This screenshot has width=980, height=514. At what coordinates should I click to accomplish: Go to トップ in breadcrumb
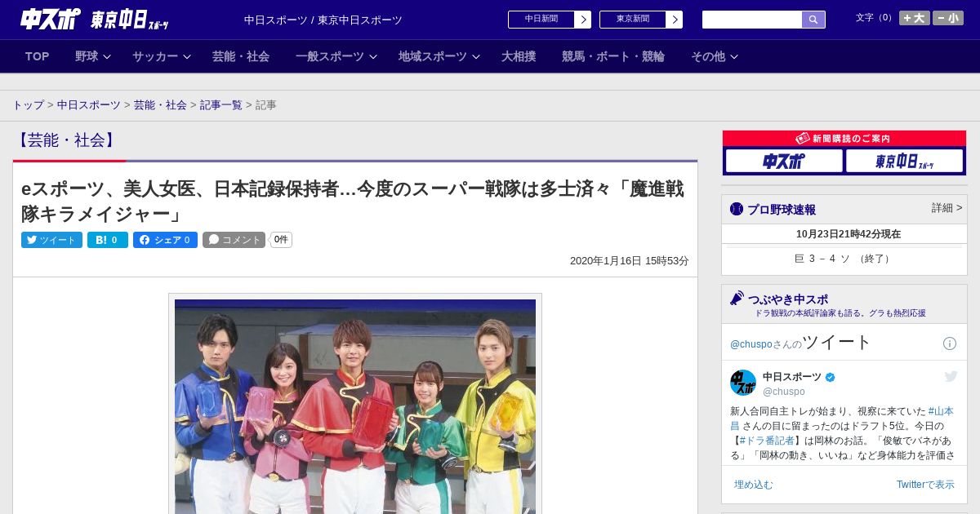click(x=28, y=105)
